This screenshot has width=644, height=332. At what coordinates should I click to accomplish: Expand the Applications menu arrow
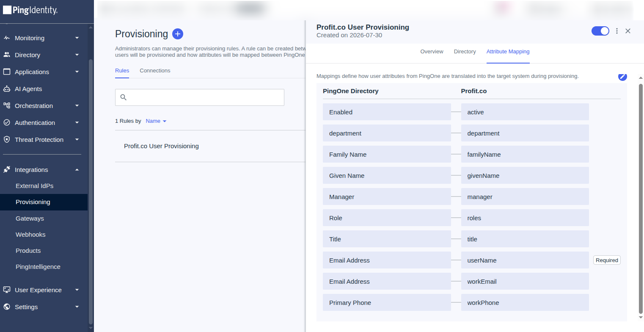(77, 72)
